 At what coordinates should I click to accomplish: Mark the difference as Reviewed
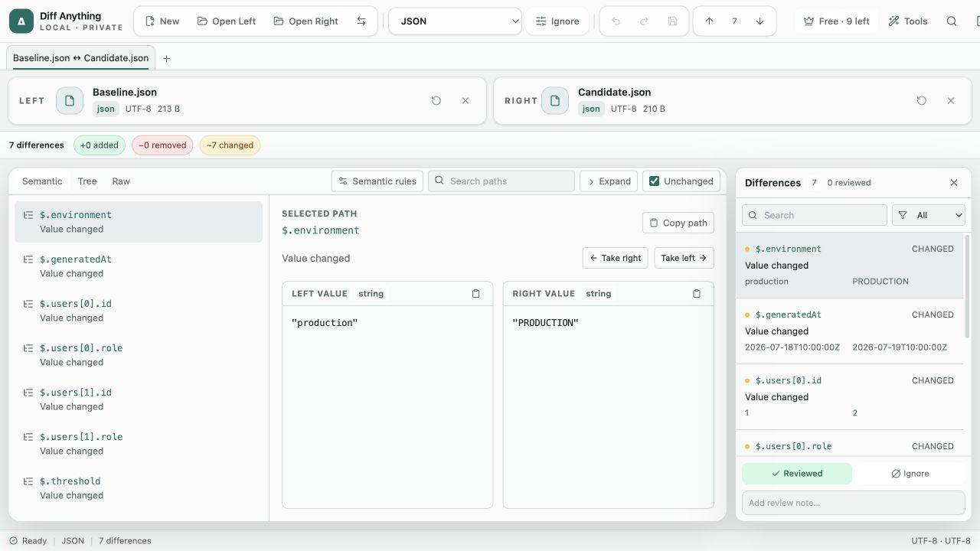click(x=797, y=474)
